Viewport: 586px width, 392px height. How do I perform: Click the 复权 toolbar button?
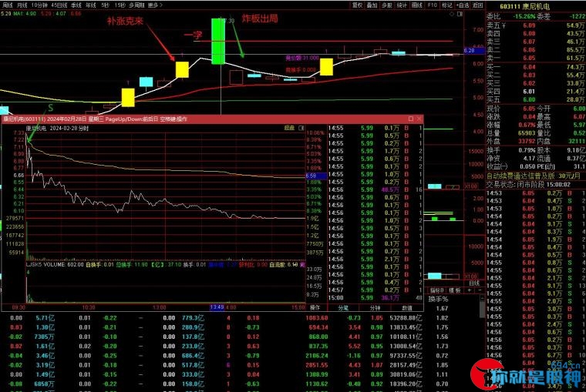(357, 5)
